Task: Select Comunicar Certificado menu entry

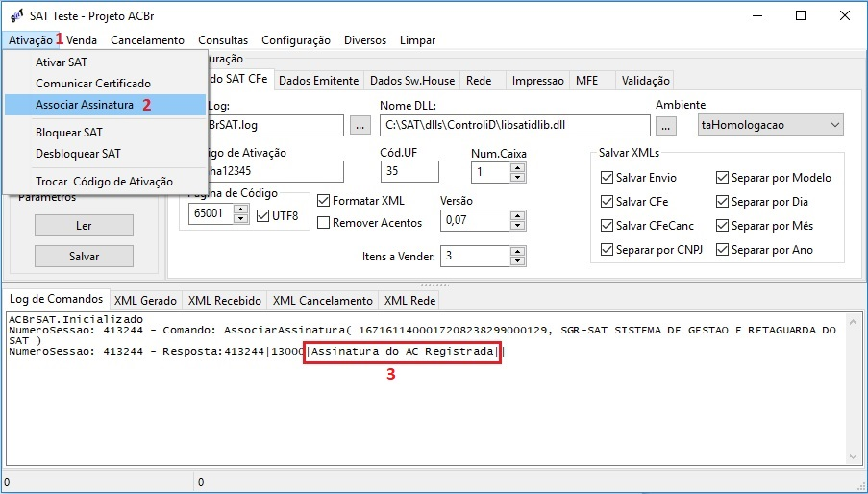Action: click(105, 84)
